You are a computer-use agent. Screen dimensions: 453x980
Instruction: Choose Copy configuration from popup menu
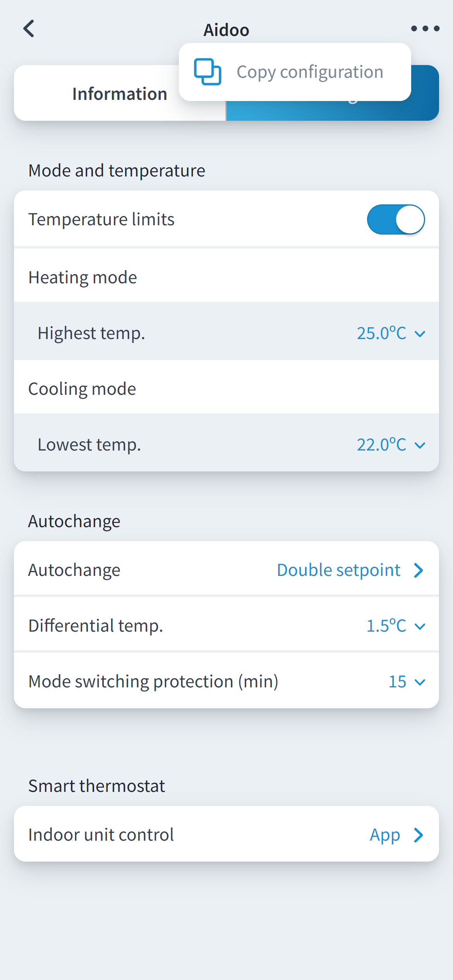310,72
